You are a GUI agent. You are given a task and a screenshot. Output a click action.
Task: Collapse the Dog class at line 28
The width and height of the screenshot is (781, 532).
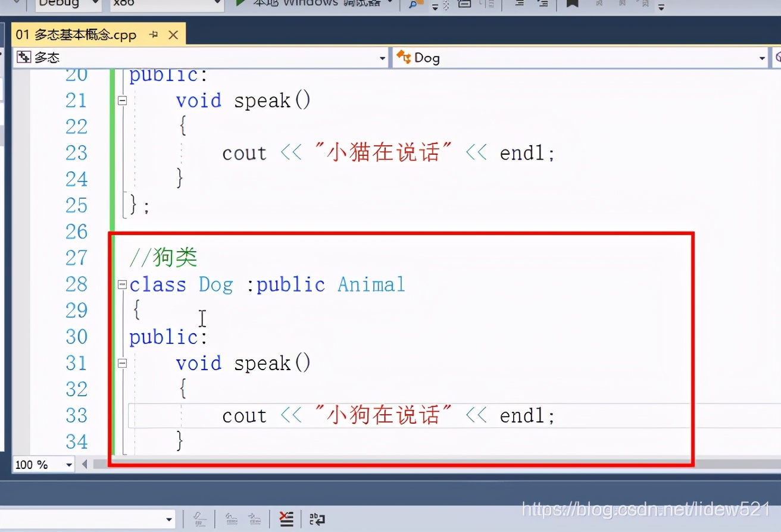[122, 284]
